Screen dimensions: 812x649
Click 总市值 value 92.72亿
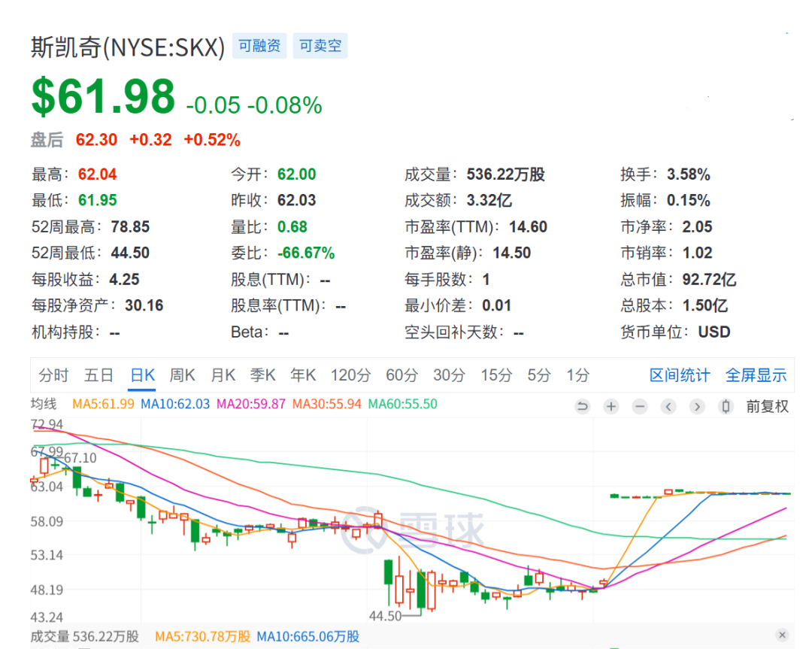tap(709, 280)
